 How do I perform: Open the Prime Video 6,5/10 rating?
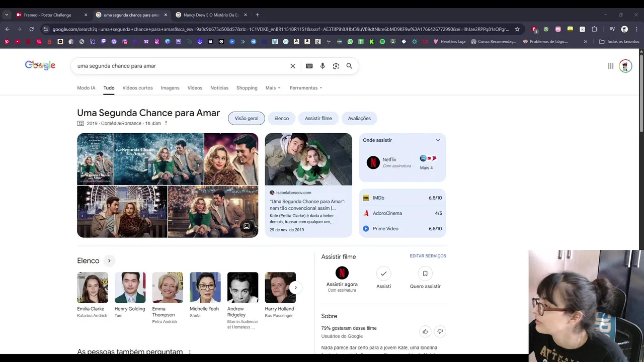(403, 229)
